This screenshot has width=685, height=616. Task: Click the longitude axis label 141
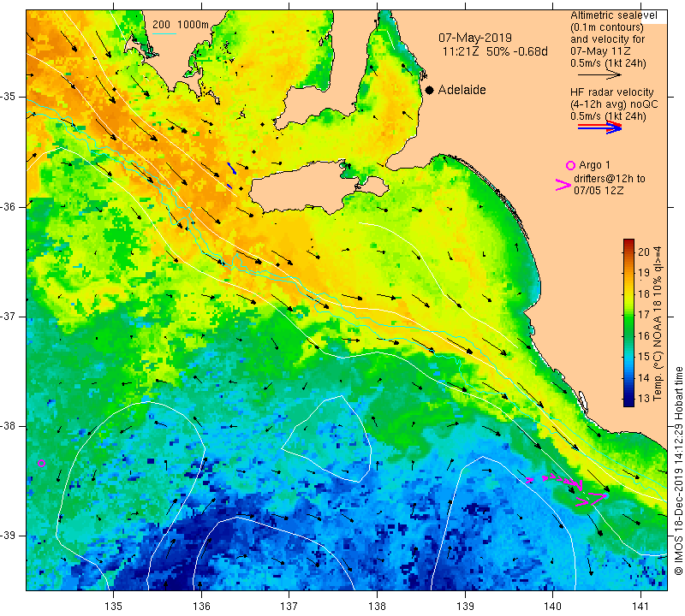[640, 606]
